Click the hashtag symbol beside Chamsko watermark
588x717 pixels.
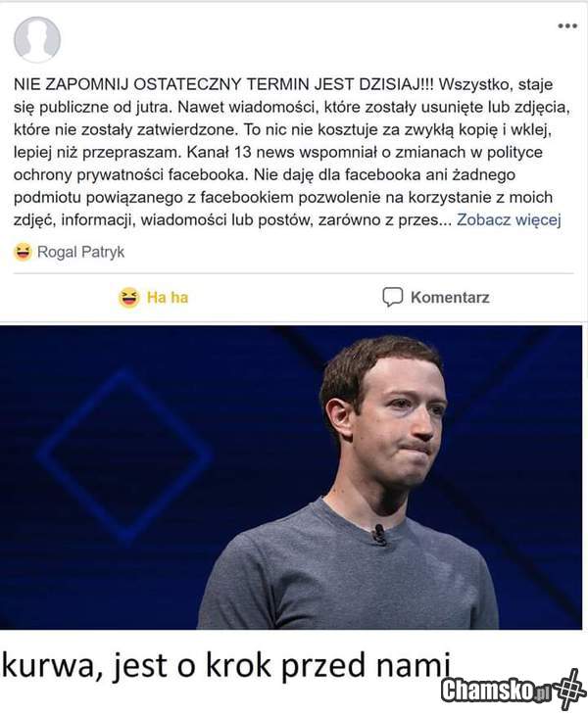coord(570,690)
